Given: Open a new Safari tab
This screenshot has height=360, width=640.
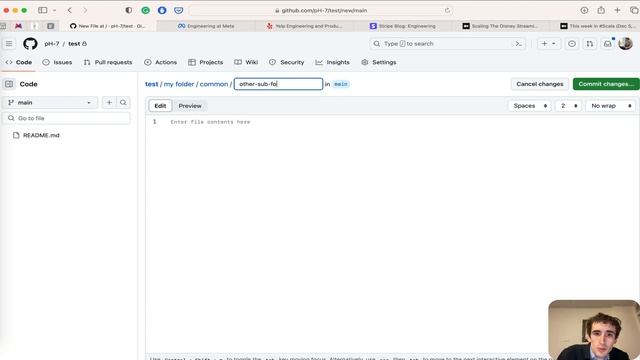Looking at the screenshot, I should [617, 10].
